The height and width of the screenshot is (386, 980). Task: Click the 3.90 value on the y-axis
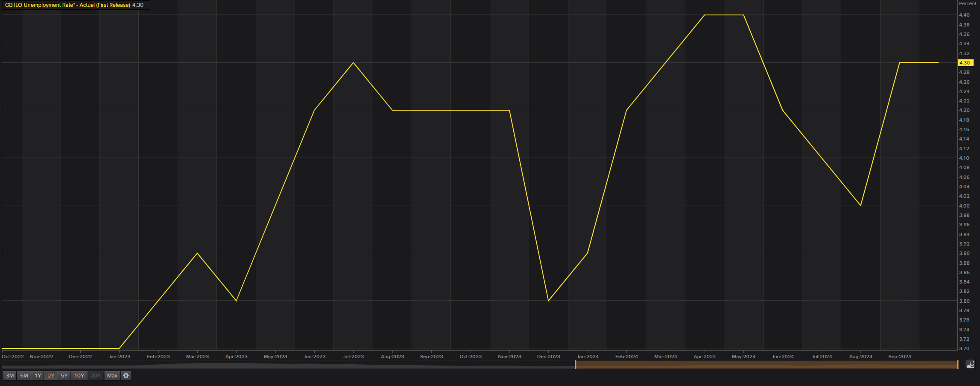pyautogui.click(x=964, y=253)
